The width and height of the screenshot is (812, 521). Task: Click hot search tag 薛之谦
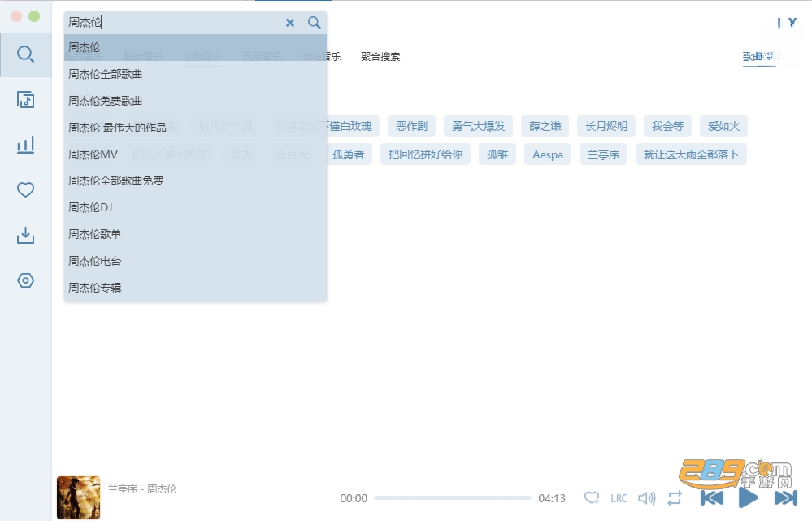pyautogui.click(x=545, y=126)
